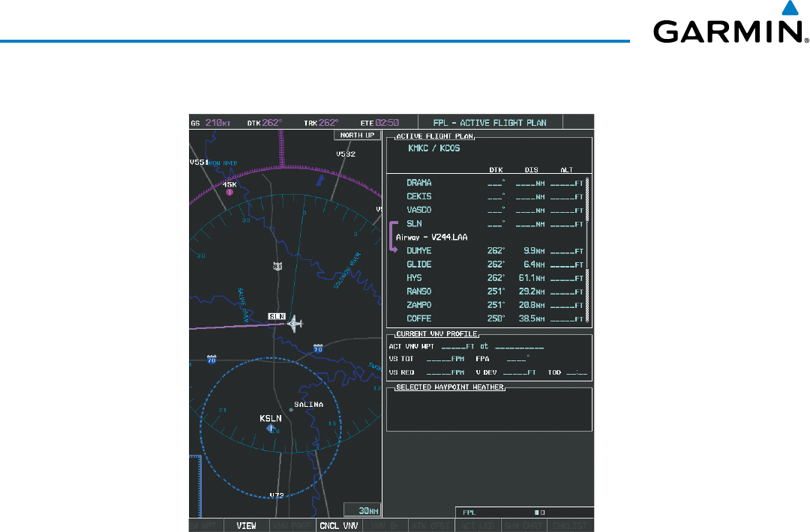This screenshot has height=532, width=810.
Task: Select the CEKIS waypoint row
Action: click(x=489, y=196)
